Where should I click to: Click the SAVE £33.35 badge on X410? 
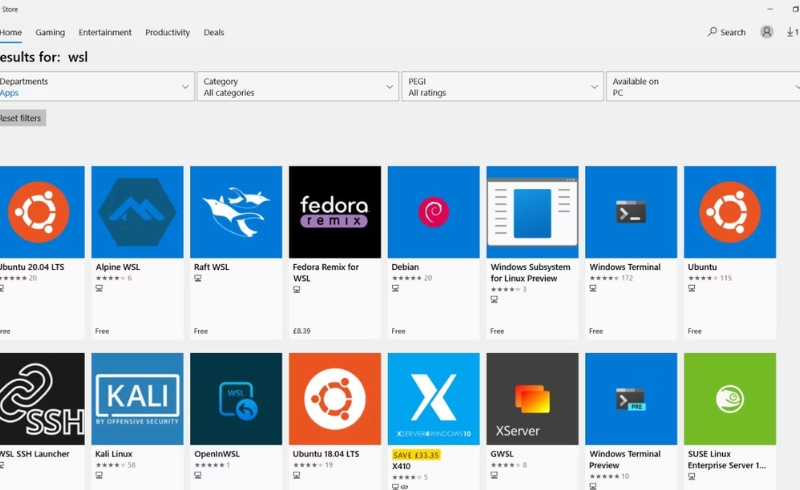click(x=416, y=455)
